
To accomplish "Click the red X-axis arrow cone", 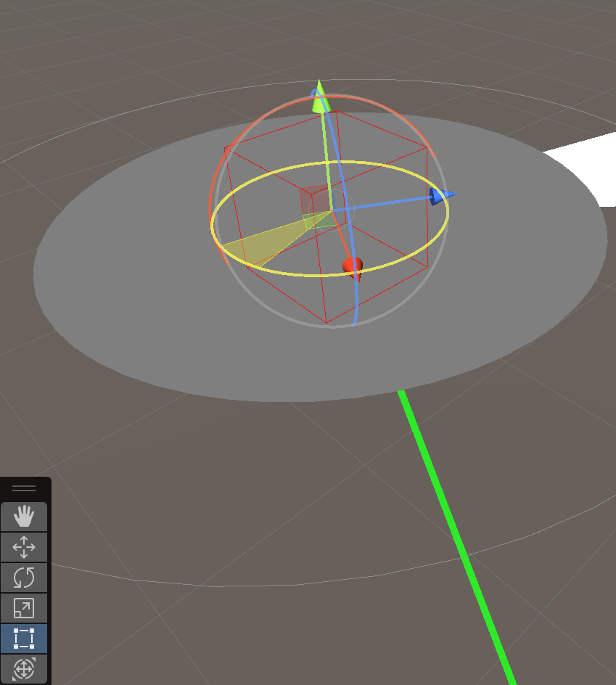I will 353,267.
